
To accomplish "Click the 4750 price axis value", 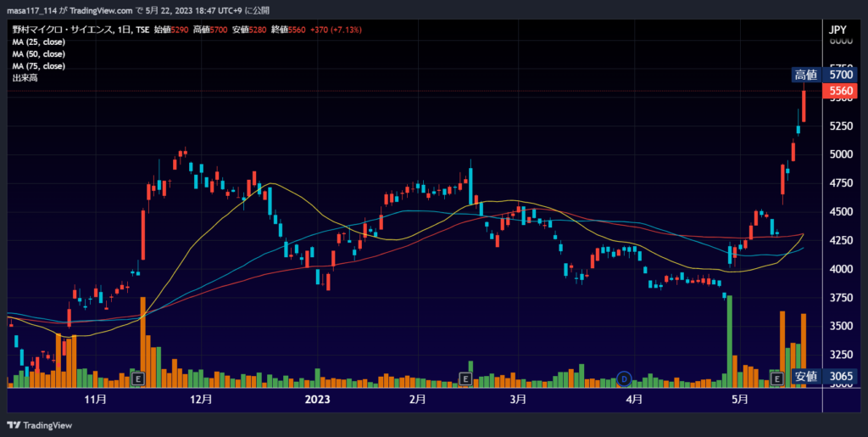I will click(840, 182).
